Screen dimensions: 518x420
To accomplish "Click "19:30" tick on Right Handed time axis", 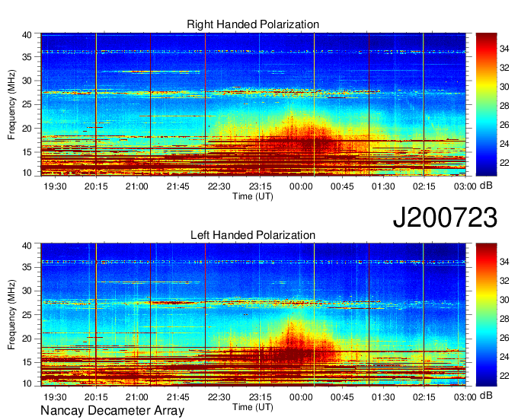I will 55,186.
